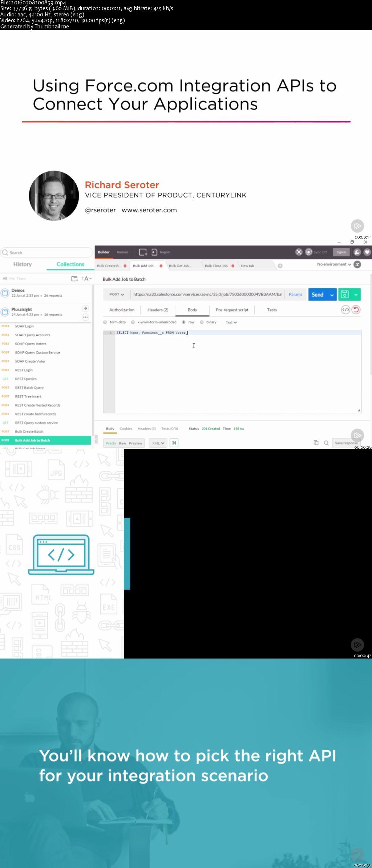Viewport: 372px width, 868px height.
Task: Click the generate code snippet icon
Action: click(x=345, y=310)
